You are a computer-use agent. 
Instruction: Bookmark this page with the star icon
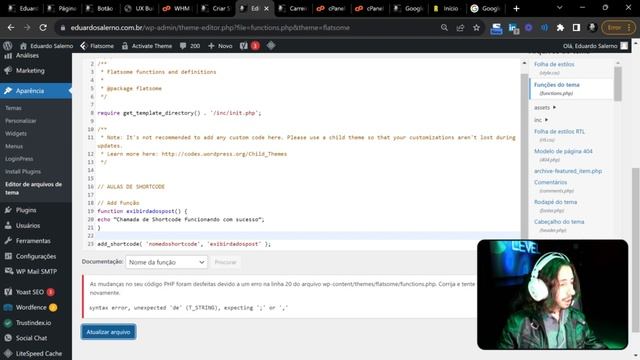click(476, 27)
